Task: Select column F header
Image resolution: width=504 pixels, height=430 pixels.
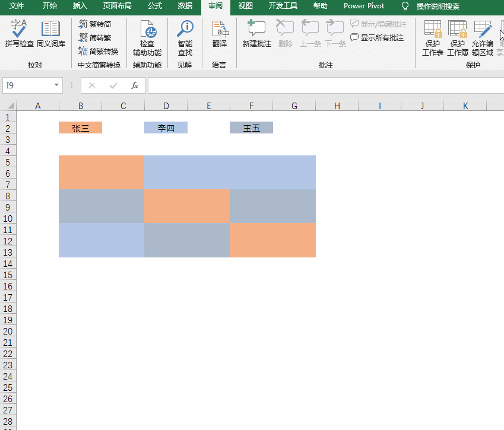Action: click(x=251, y=106)
